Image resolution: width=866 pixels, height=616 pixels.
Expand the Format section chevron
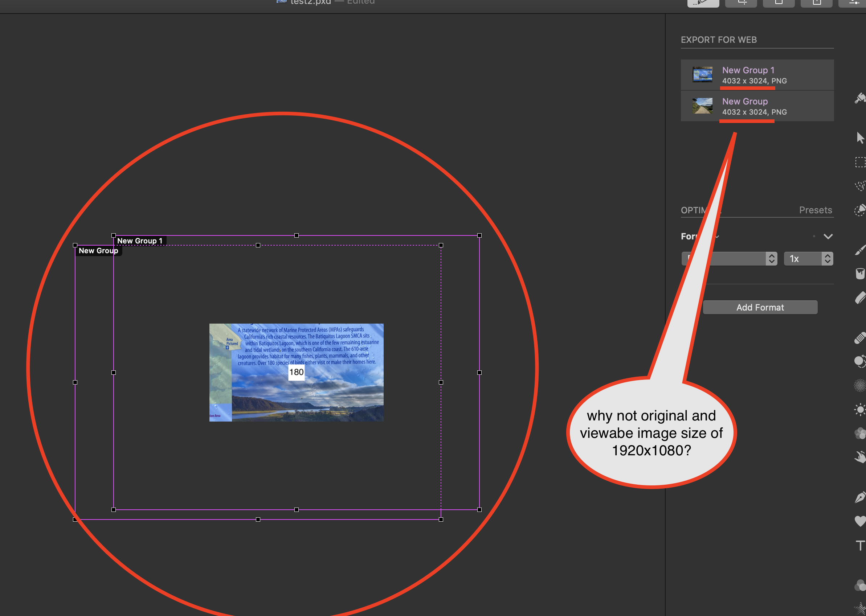[x=828, y=236]
